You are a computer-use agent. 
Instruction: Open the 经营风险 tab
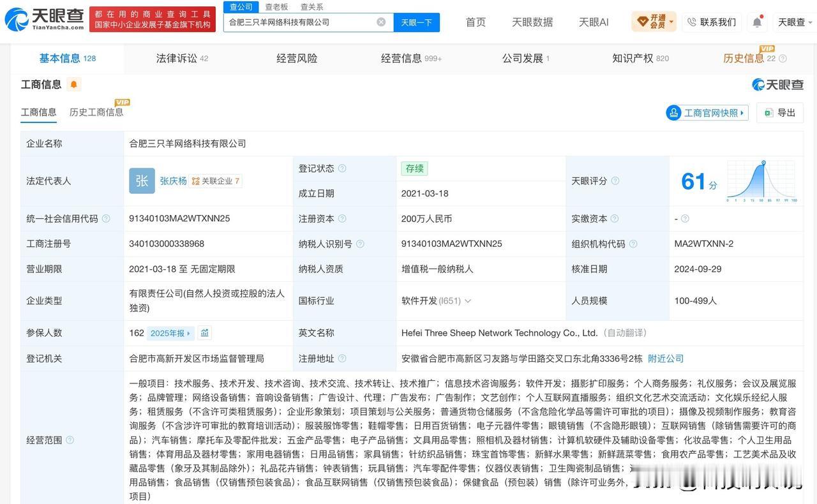click(297, 58)
